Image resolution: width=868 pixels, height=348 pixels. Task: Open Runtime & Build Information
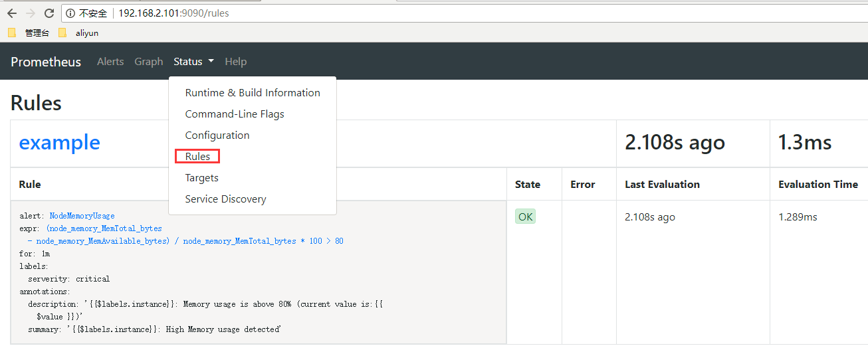253,93
